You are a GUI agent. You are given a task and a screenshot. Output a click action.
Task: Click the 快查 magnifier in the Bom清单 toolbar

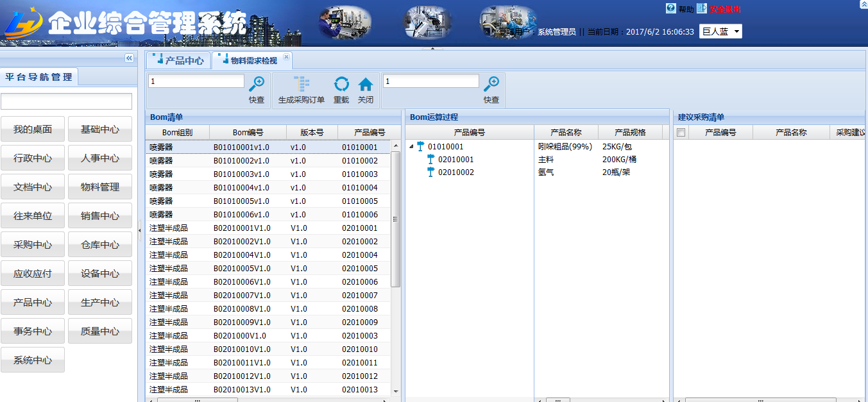coord(257,83)
